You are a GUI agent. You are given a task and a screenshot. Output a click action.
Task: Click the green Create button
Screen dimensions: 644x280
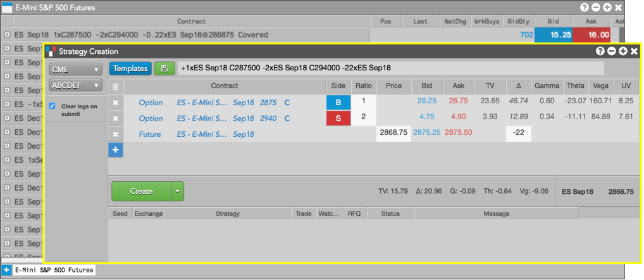tap(141, 191)
